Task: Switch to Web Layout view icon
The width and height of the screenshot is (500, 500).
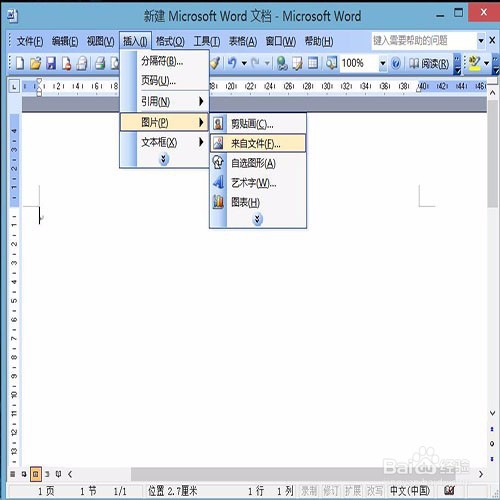Action: coord(24,474)
